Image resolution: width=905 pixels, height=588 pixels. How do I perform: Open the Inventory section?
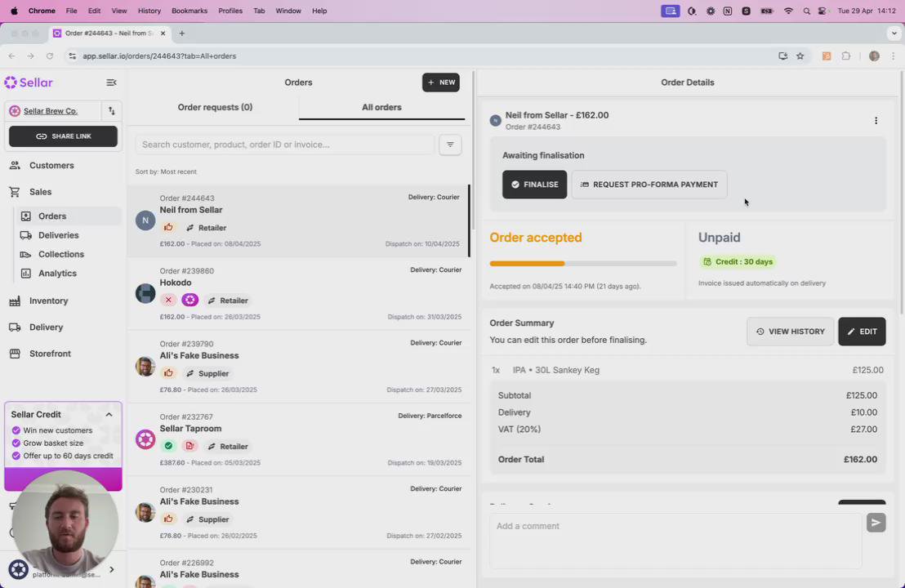(48, 301)
